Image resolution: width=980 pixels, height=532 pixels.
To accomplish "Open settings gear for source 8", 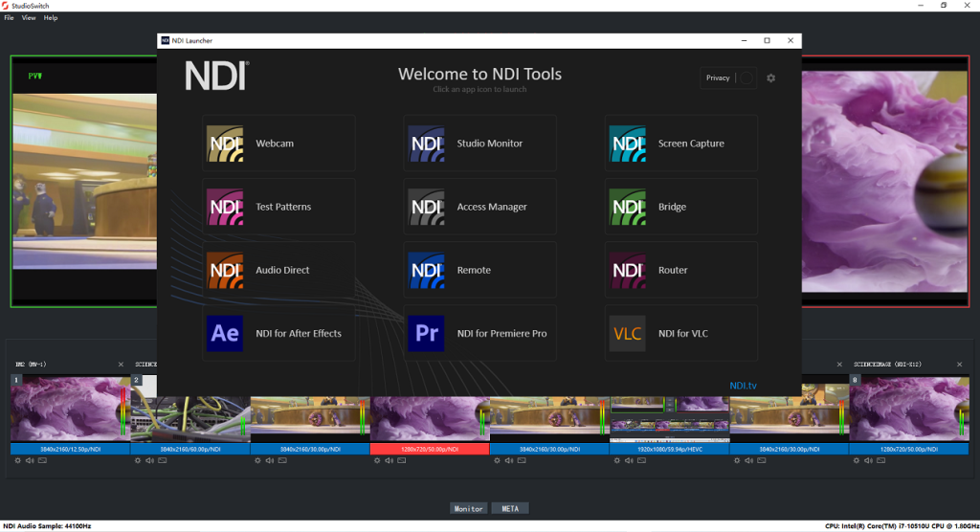I will point(857,461).
